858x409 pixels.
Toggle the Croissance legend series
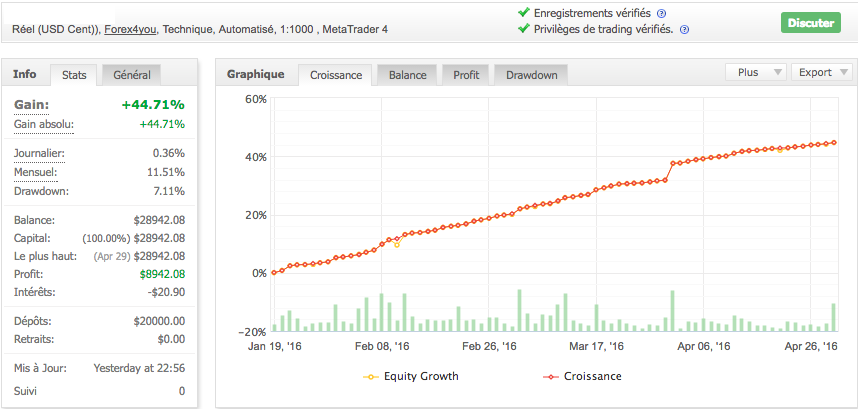tap(582, 377)
